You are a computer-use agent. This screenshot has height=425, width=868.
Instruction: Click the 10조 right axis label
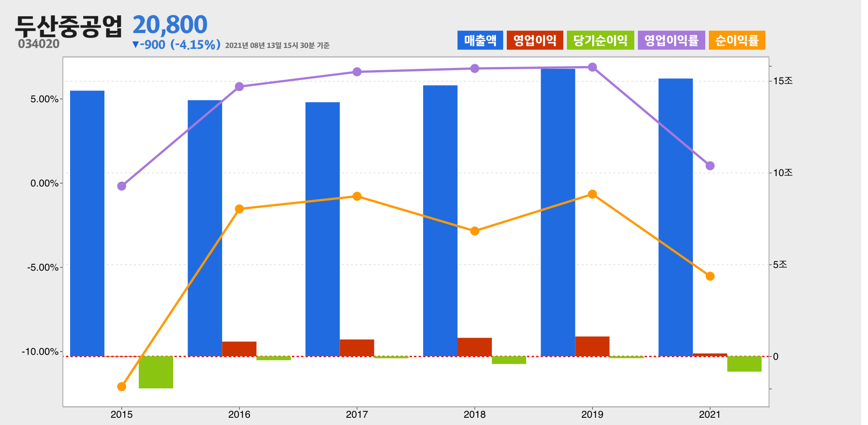[x=783, y=172]
